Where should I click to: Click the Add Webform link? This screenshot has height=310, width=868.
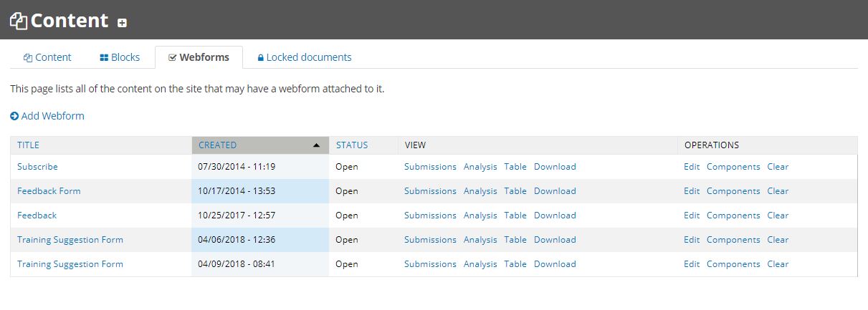[53, 116]
